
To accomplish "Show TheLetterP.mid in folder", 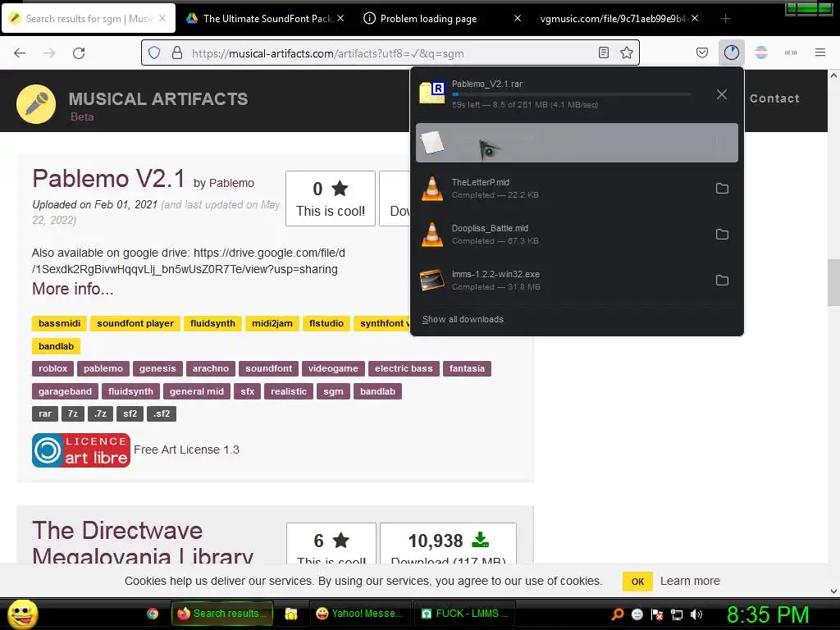I will click(x=722, y=188).
